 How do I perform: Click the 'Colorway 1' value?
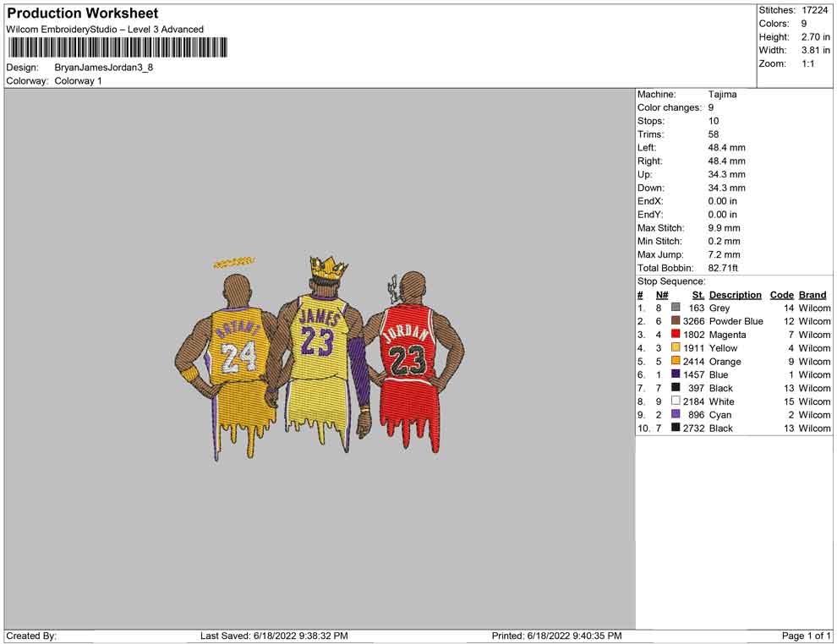(78, 81)
